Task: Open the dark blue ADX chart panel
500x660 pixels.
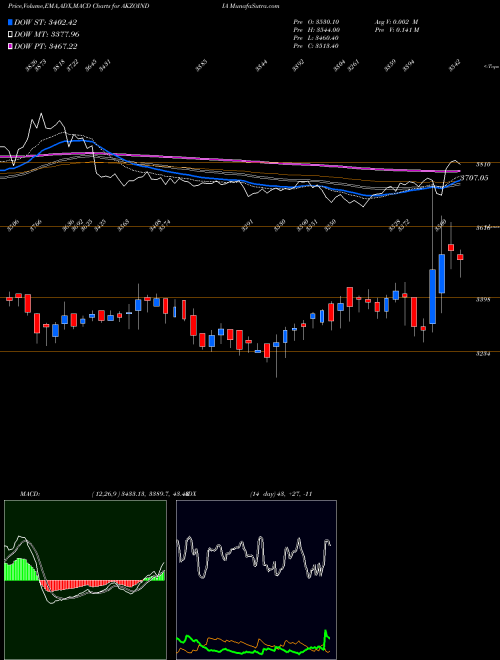Action: [x=256, y=580]
